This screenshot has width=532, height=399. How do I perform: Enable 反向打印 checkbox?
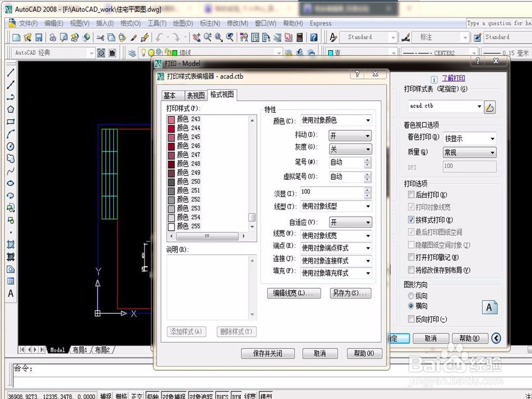click(411, 319)
